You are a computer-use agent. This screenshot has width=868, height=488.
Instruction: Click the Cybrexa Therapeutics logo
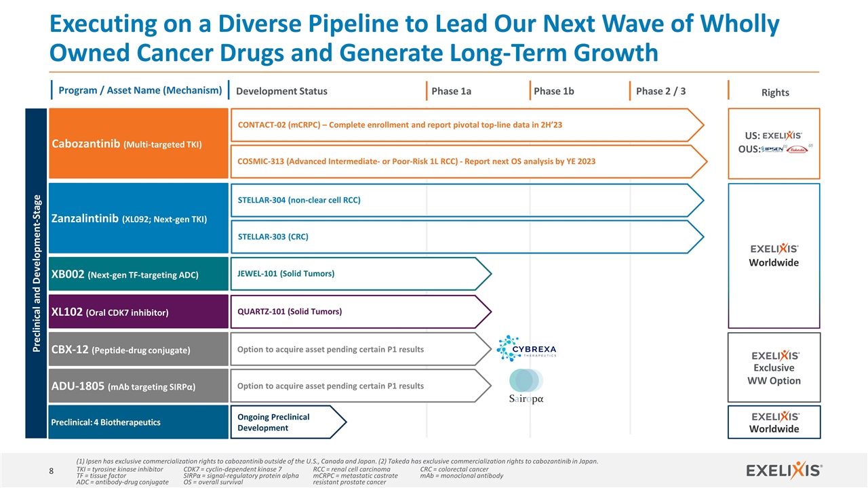point(526,347)
